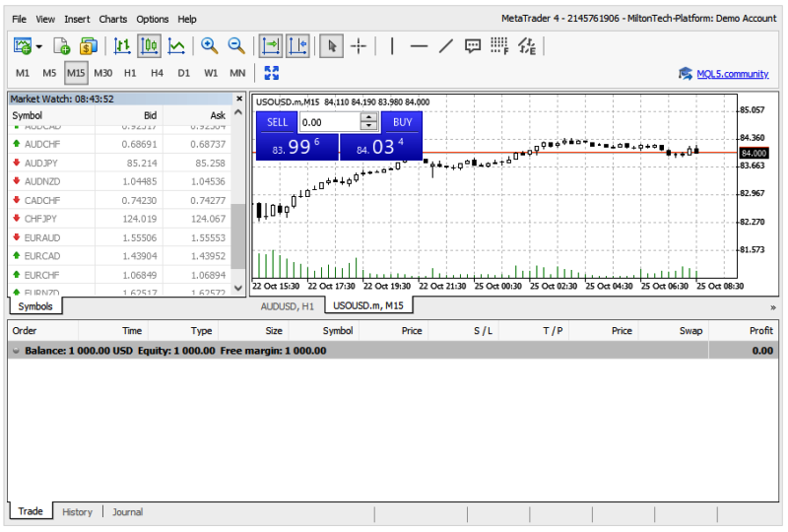Switch chart to Bar Chart
This screenshot has width=788, height=532.
tap(122, 46)
